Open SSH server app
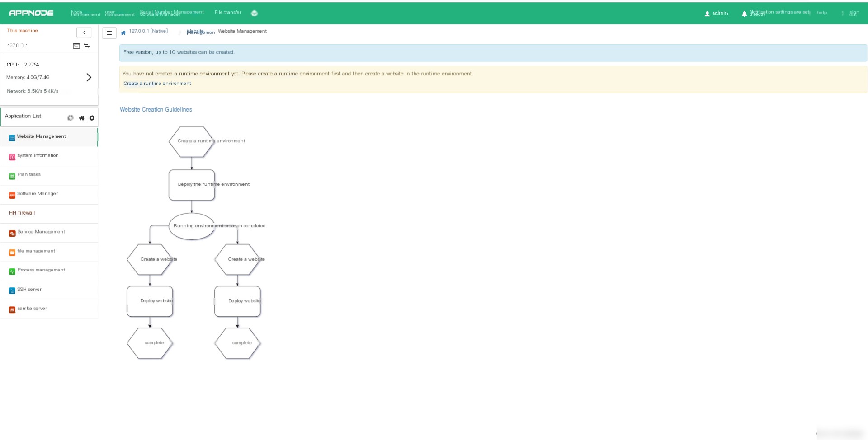The width and height of the screenshot is (868, 440). [x=49, y=290]
